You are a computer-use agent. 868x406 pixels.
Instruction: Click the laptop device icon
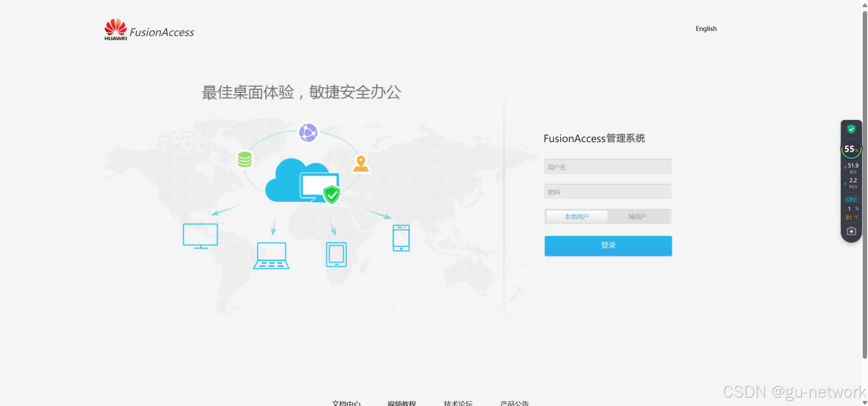(x=271, y=256)
